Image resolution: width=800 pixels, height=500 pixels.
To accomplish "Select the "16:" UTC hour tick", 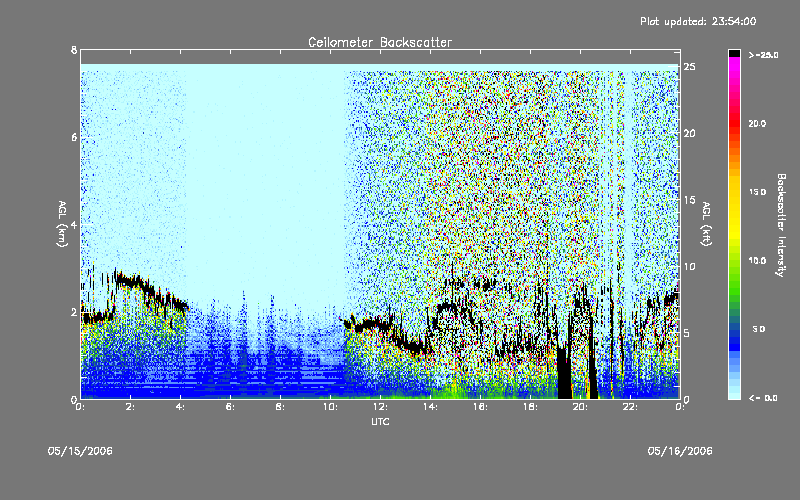I will point(481,407).
